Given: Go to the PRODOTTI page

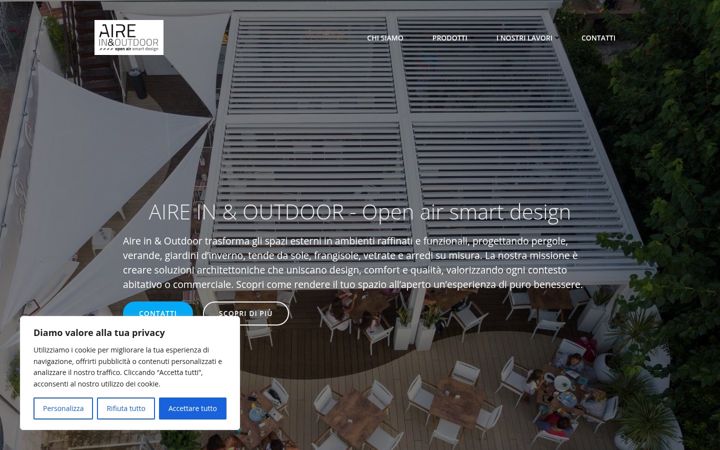Looking at the screenshot, I should pyautogui.click(x=450, y=38).
